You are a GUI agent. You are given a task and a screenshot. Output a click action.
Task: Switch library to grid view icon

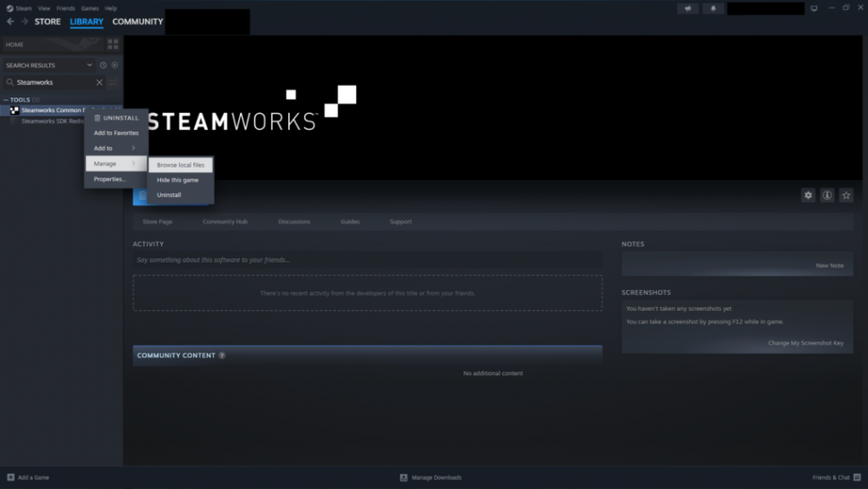(x=113, y=44)
